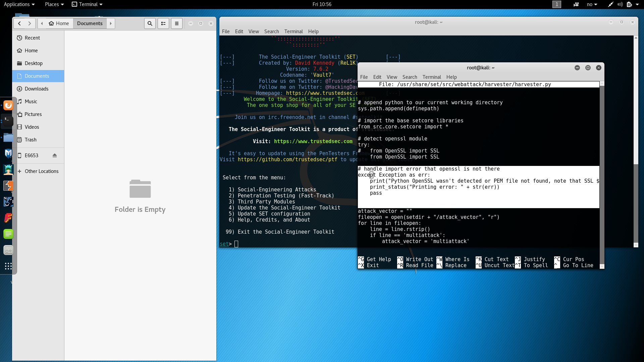Open Help menu in background SET terminal

[x=313, y=32]
